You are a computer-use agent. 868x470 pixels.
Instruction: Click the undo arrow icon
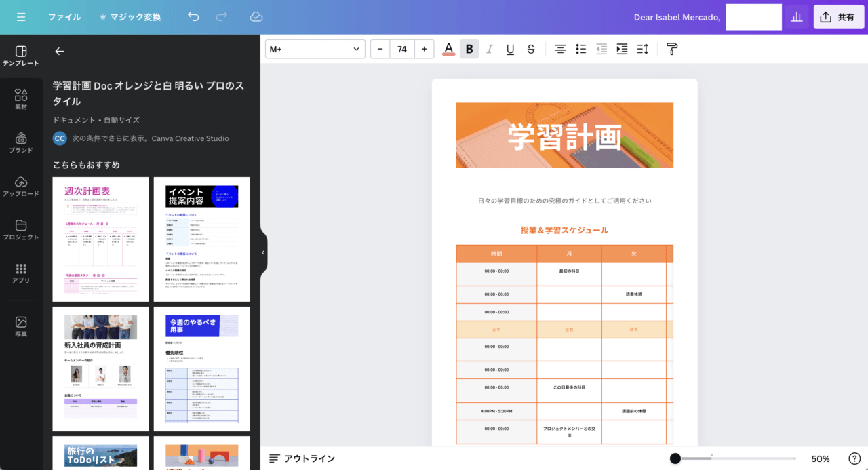tap(194, 17)
